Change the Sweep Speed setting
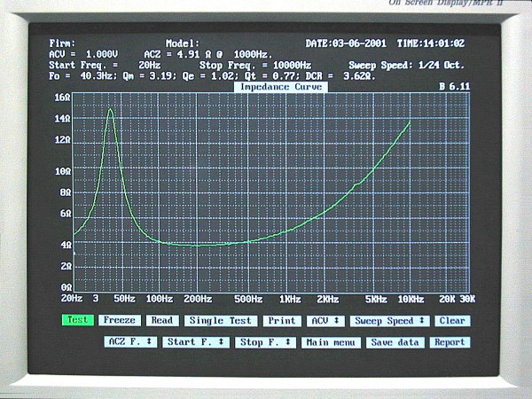This screenshot has height=399, width=532. point(390,321)
